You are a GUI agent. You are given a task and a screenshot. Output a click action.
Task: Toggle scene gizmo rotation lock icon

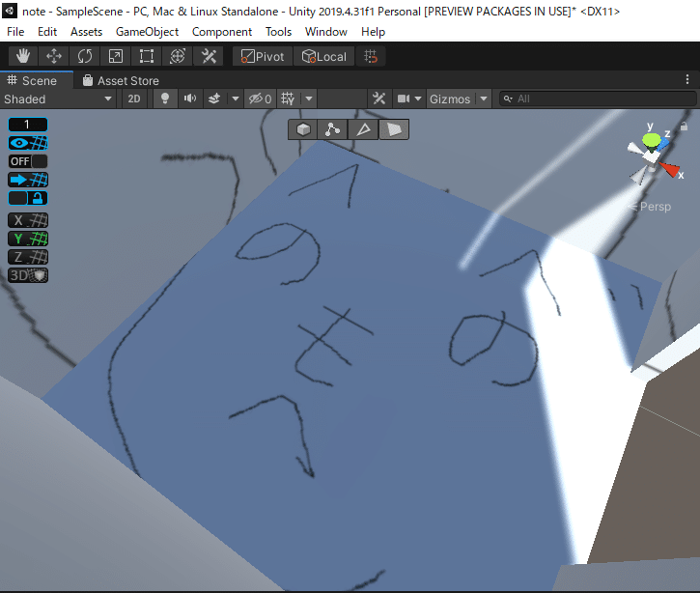click(x=684, y=127)
